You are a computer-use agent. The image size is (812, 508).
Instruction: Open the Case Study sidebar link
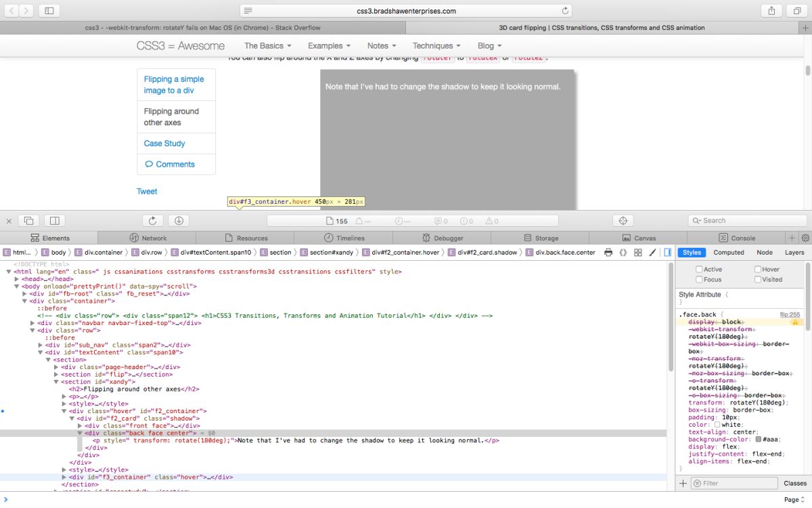coord(164,144)
